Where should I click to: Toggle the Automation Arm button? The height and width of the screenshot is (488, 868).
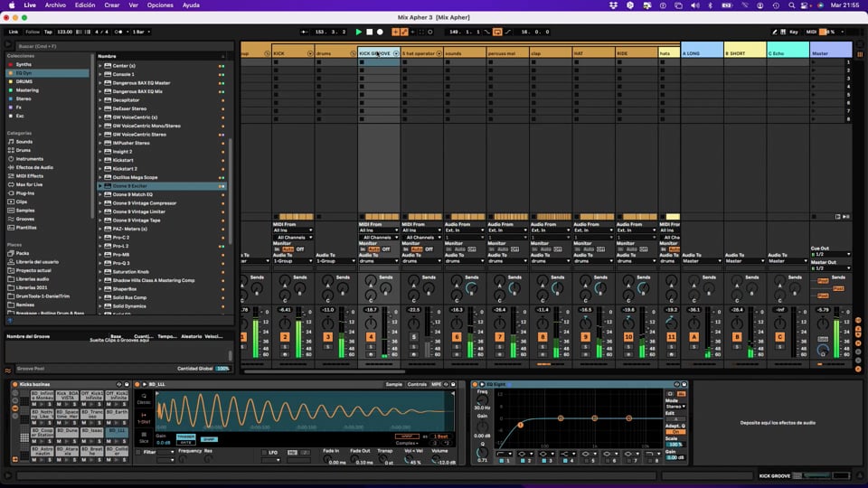404,33
